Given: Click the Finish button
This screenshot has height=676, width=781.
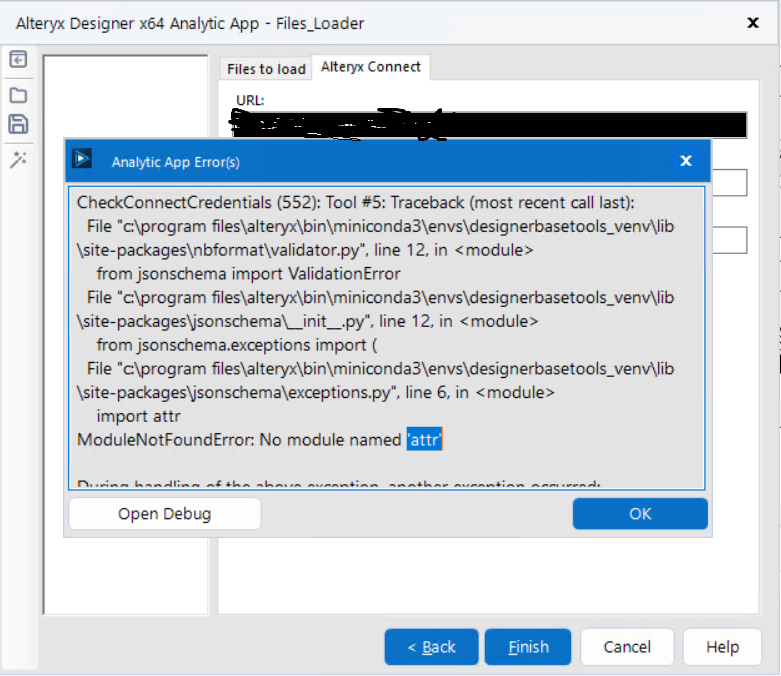Looking at the screenshot, I should click(528, 647).
